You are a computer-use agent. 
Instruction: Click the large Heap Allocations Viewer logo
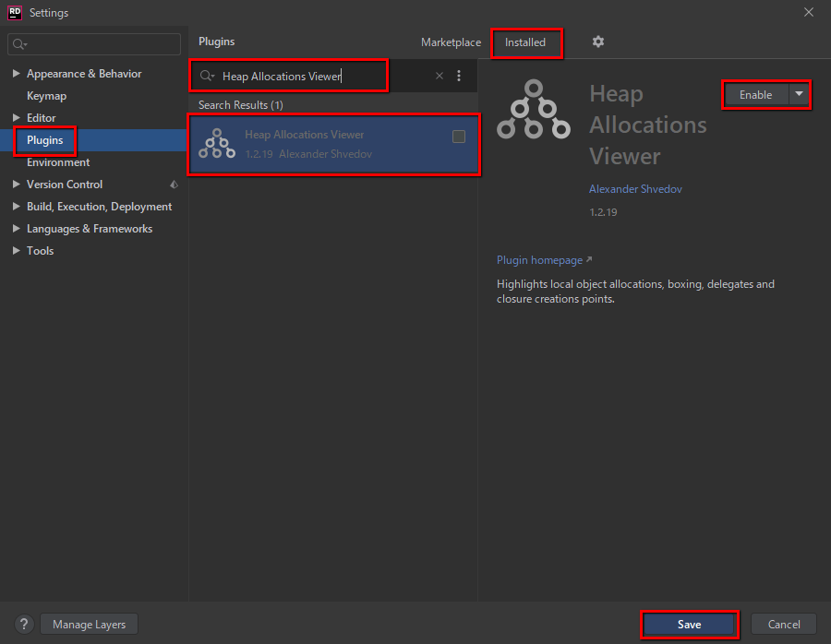tap(534, 110)
